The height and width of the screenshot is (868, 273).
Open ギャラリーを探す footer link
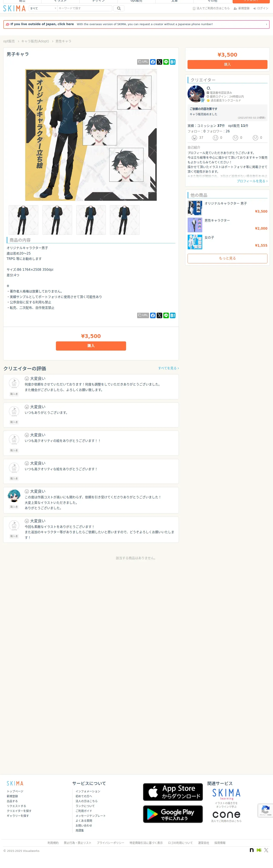(18, 816)
